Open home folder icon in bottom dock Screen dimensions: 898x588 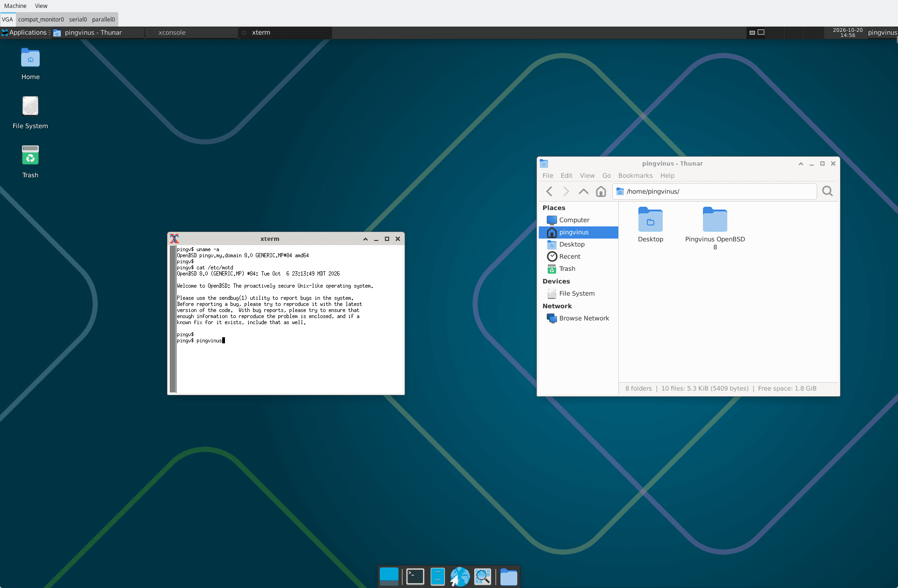coord(509,577)
